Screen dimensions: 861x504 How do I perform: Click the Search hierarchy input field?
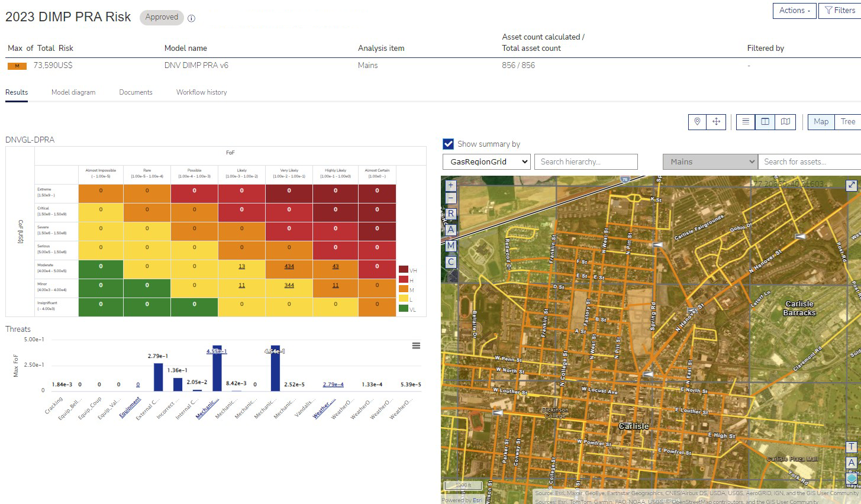point(586,161)
